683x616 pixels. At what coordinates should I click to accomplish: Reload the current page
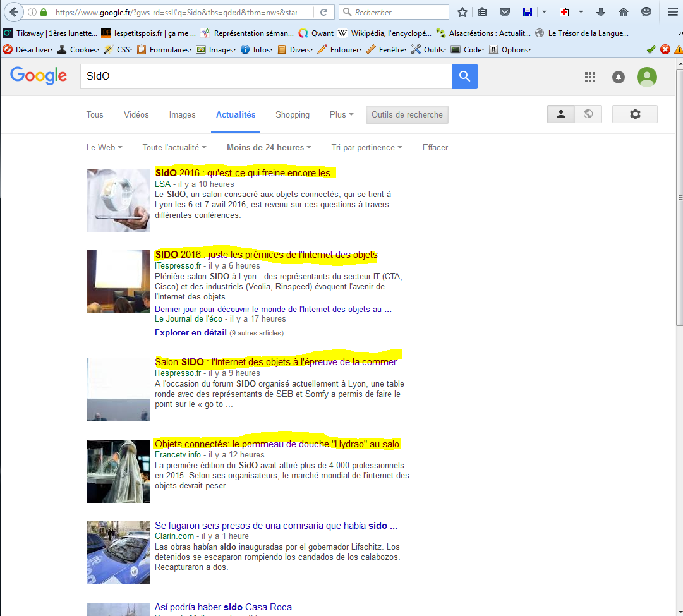coord(323,12)
